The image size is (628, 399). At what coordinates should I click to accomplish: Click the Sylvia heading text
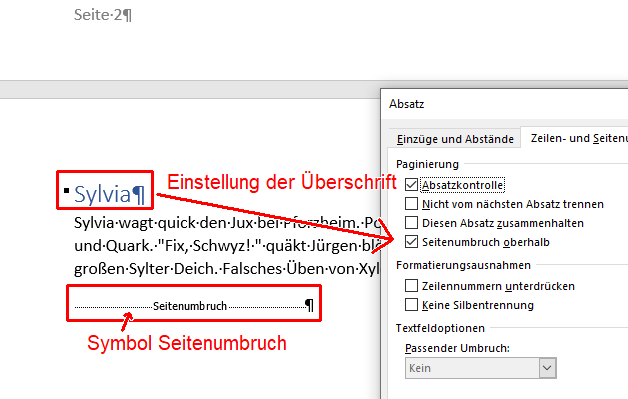pos(103,194)
